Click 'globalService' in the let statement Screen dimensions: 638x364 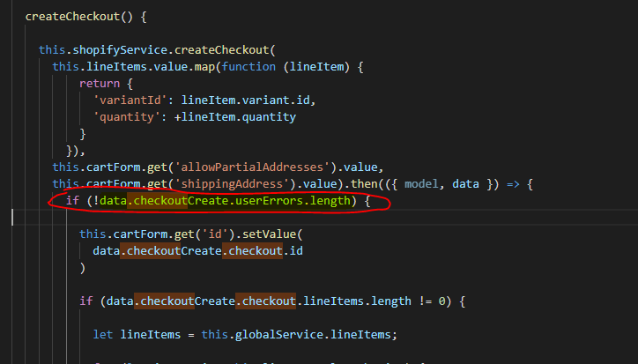coord(279,335)
